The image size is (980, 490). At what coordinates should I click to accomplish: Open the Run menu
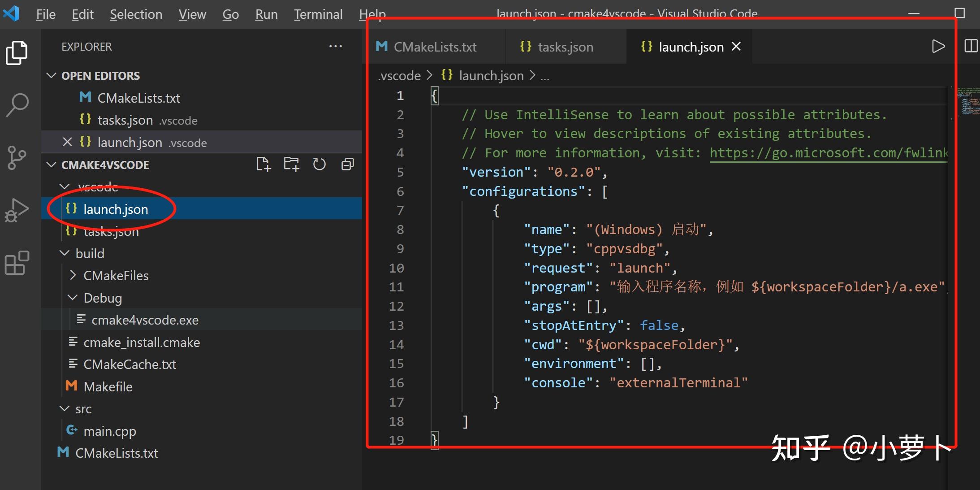point(266,14)
